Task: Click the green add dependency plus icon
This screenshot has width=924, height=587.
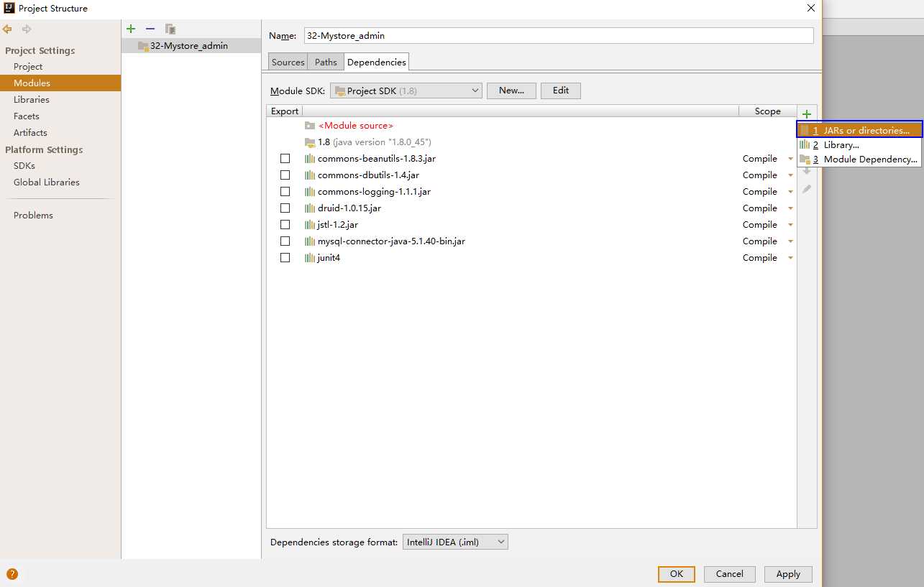Action: point(807,114)
